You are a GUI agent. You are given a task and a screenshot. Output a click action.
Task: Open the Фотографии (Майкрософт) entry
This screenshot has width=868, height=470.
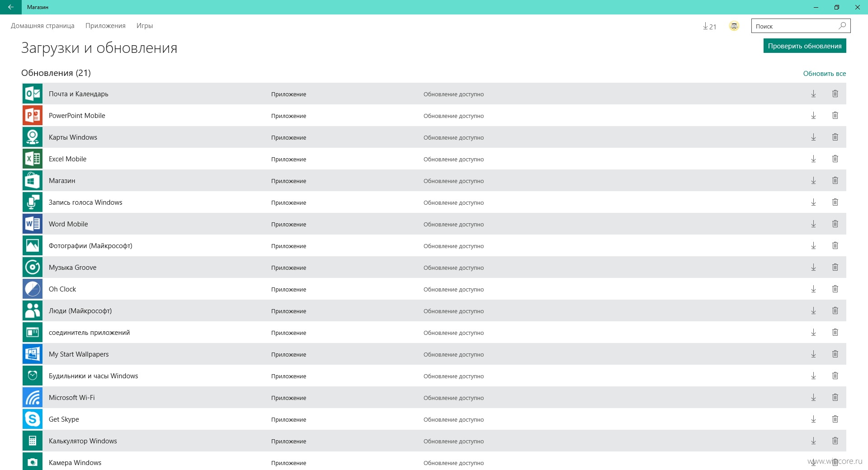point(434,245)
